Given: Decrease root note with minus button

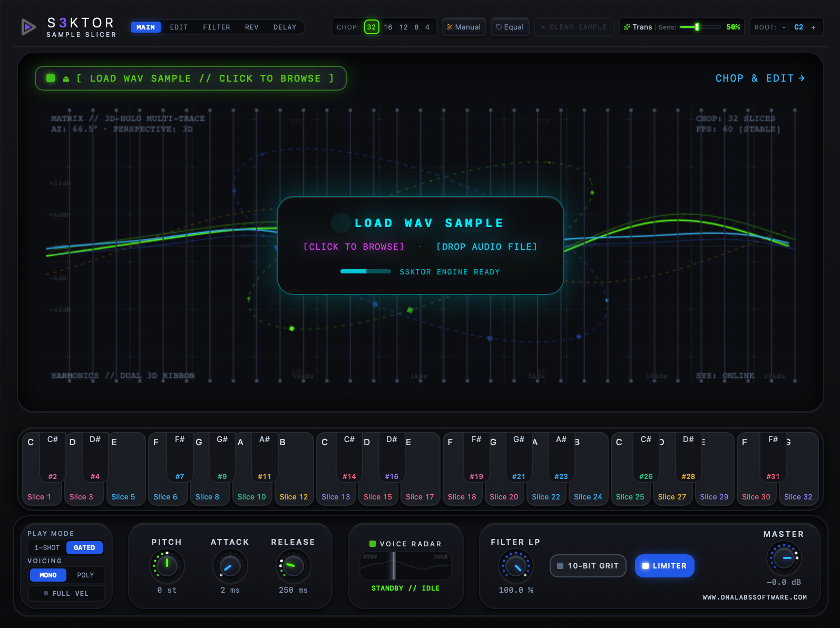Looking at the screenshot, I should pos(784,27).
